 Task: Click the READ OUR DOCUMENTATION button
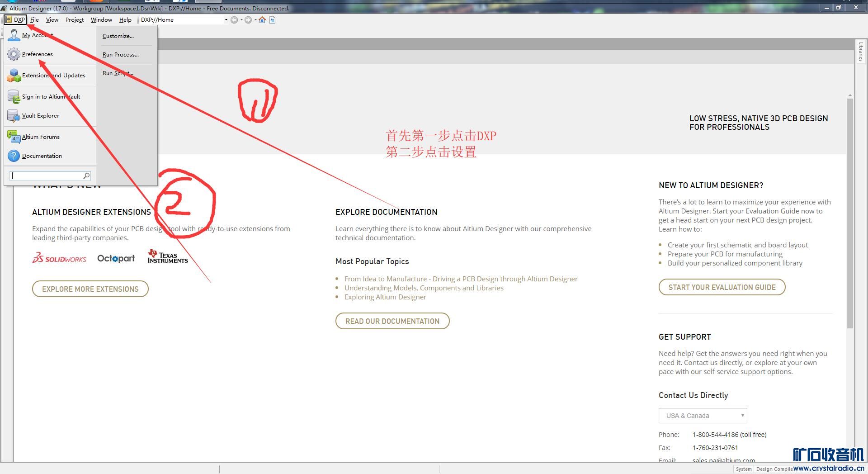[x=392, y=321]
